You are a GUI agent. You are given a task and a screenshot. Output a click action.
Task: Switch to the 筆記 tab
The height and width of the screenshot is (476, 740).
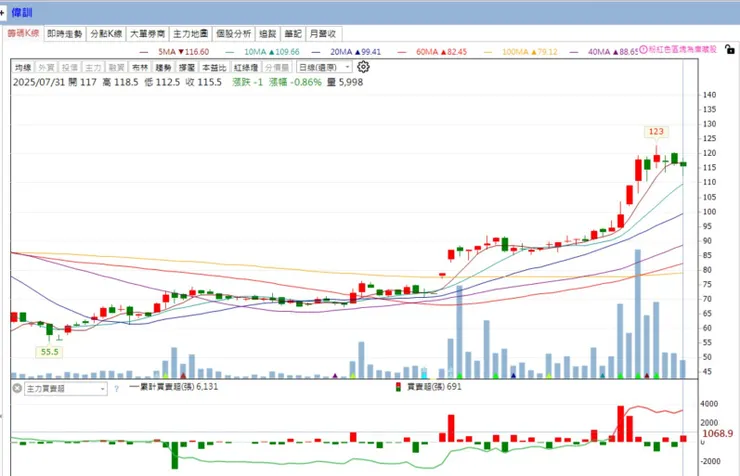293,34
